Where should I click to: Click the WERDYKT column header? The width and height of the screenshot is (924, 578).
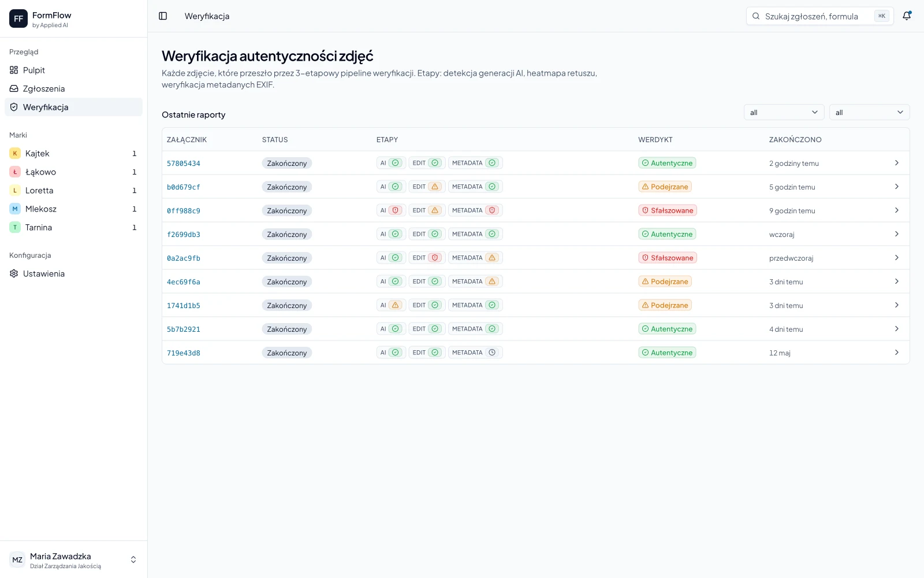655,140
